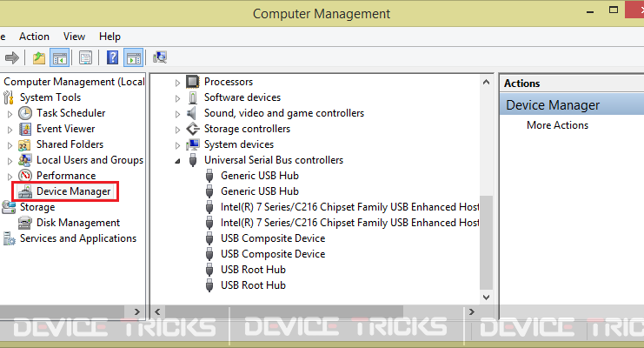Click the Disk Management icon
The height and width of the screenshot is (348, 644).
[25, 223]
